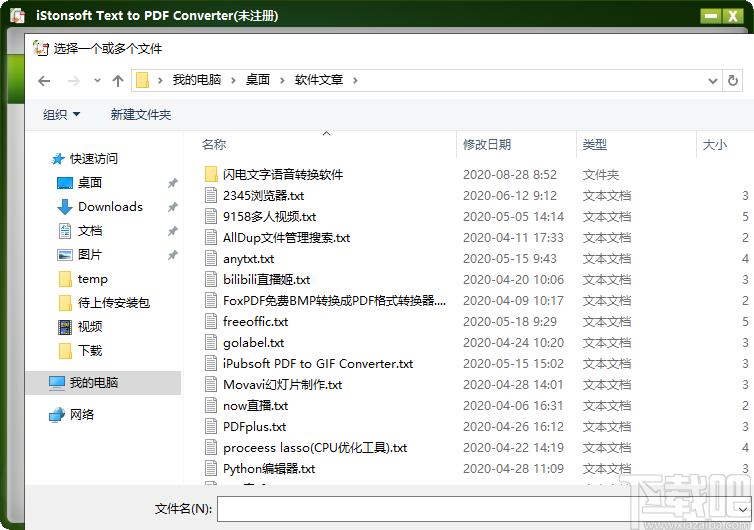Viewport: 754px width, 530px height.
Task: Click 软件文章 in the address path
Action: (319, 80)
